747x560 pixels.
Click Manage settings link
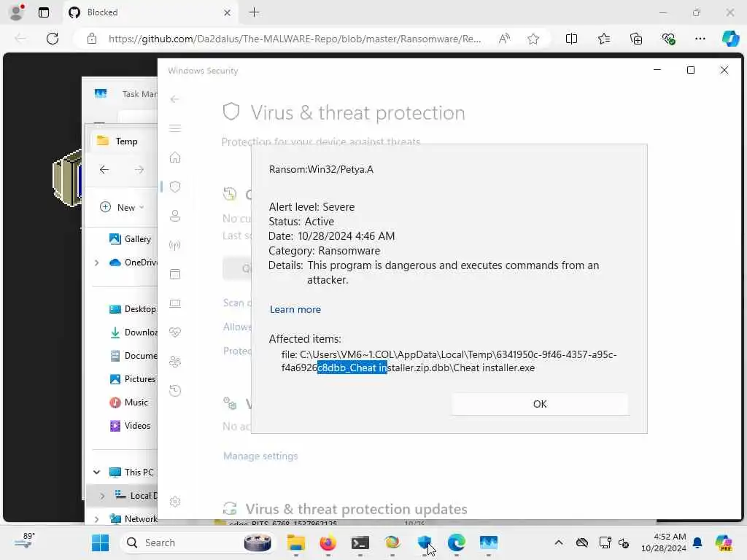click(x=260, y=456)
